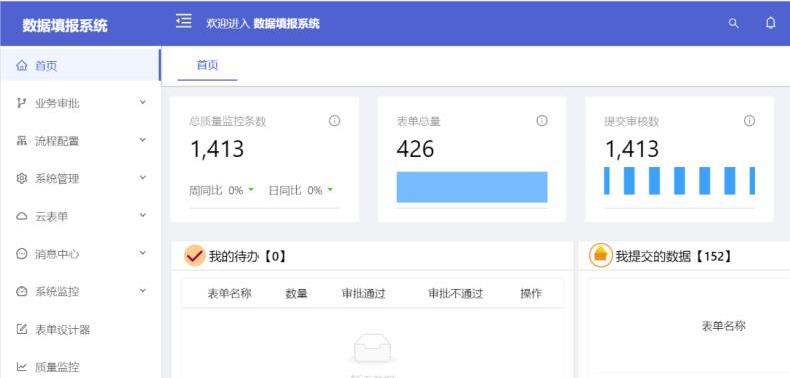Select 首页 in the sidebar

80,66
